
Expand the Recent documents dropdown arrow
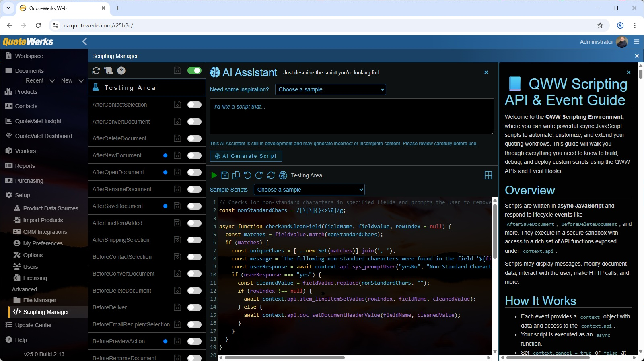pos(52,81)
